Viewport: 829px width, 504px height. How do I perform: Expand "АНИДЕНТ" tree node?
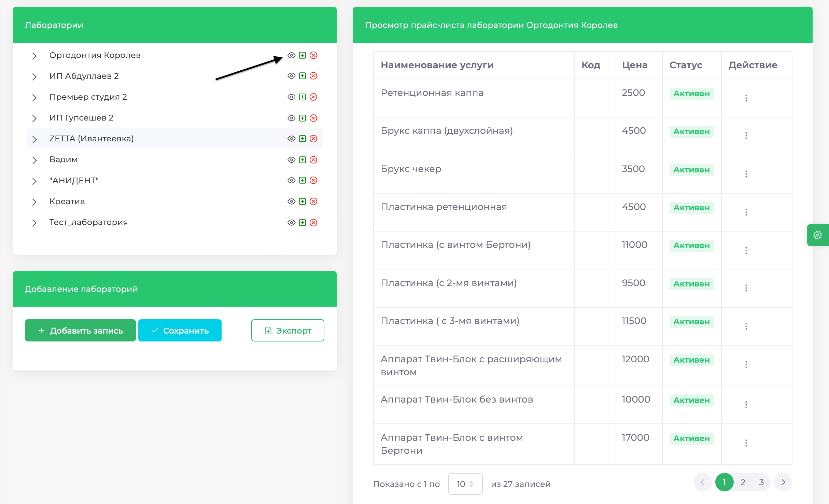(x=34, y=181)
